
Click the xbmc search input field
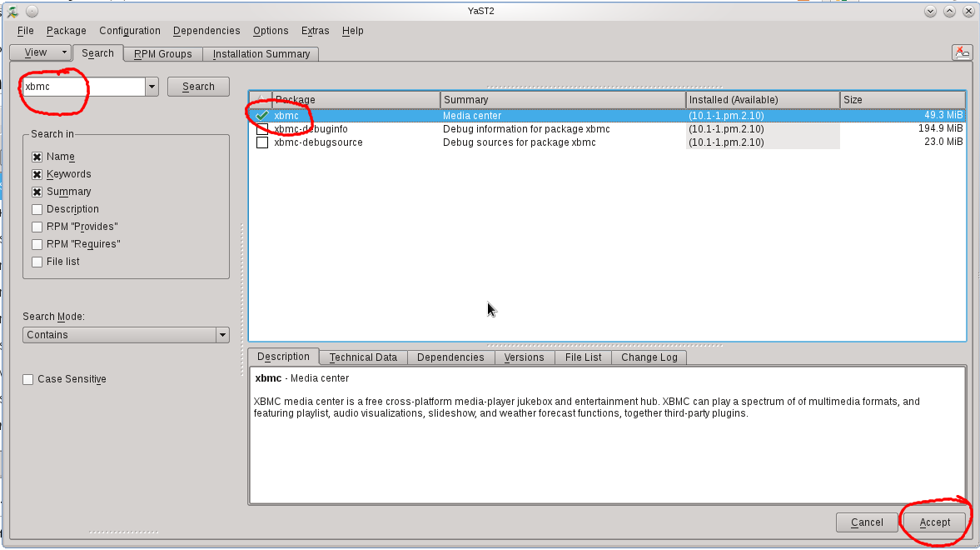[84, 87]
